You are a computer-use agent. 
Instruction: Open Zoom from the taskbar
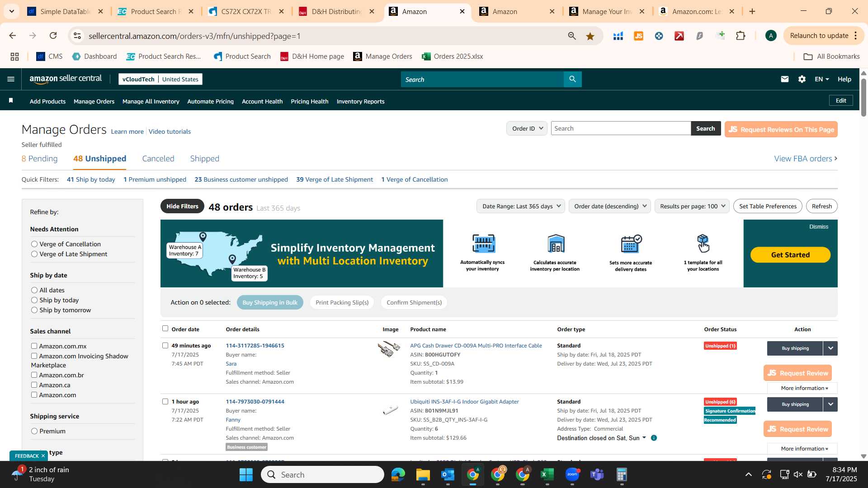[x=572, y=474]
